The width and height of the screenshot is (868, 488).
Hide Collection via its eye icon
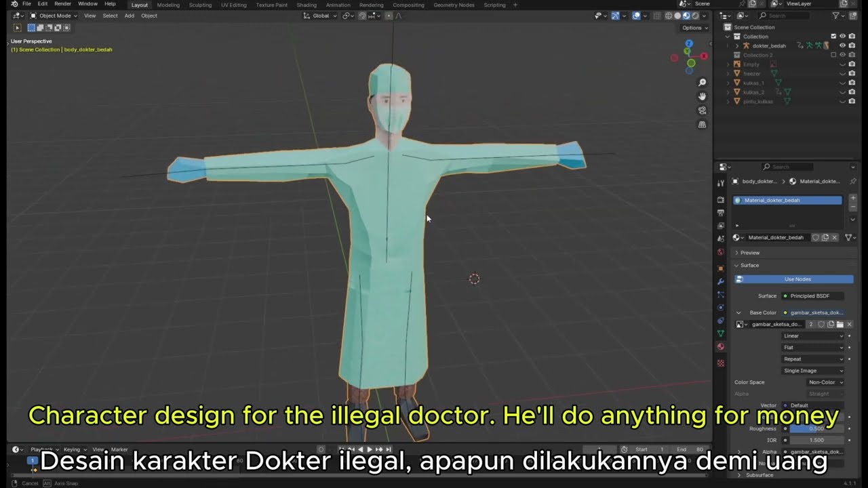(843, 37)
